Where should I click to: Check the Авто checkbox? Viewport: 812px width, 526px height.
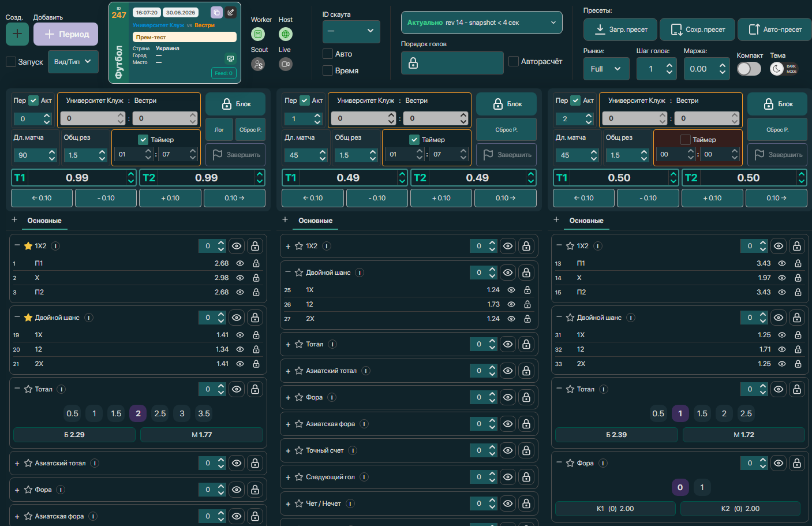coord(328,54)
